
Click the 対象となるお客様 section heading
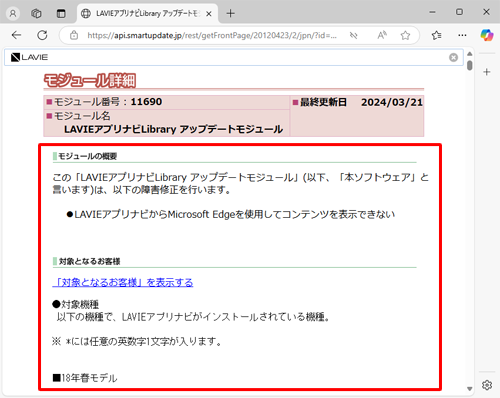click(x=89, y=261)
